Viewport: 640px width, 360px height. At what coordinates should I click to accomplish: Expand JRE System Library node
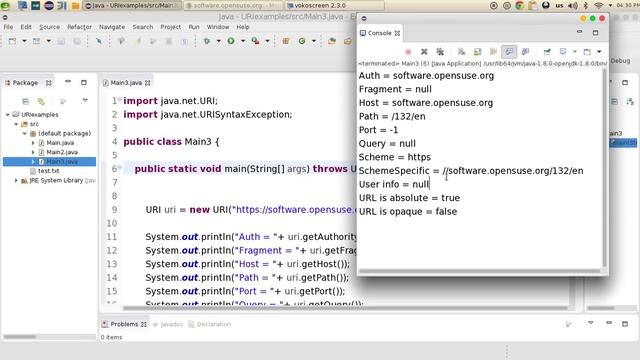coord(16,180)
